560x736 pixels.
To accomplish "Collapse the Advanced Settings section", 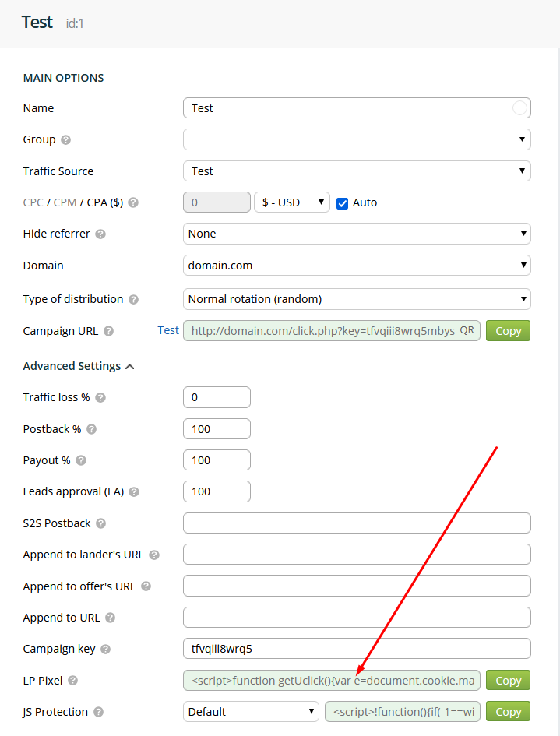I will [79, 366].
